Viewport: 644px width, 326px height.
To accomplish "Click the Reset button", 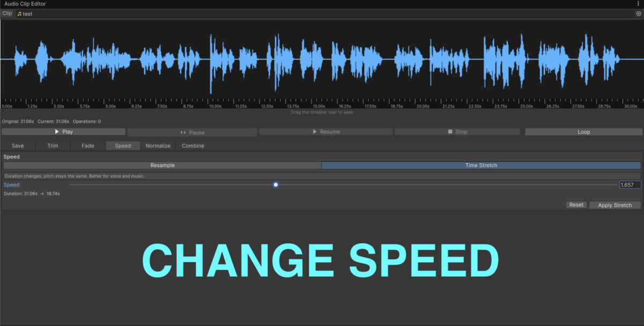I will [576, 205].
